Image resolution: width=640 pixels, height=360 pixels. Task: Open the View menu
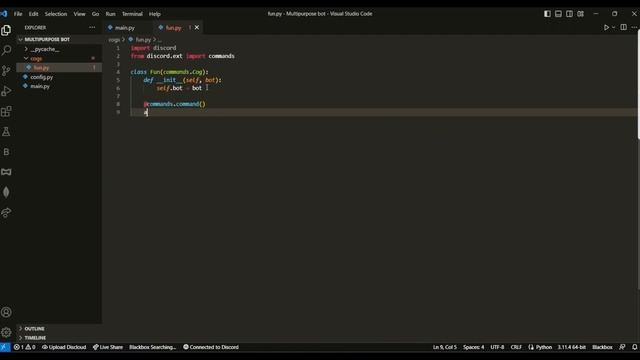pyautogui.click(x=79, y=14)
